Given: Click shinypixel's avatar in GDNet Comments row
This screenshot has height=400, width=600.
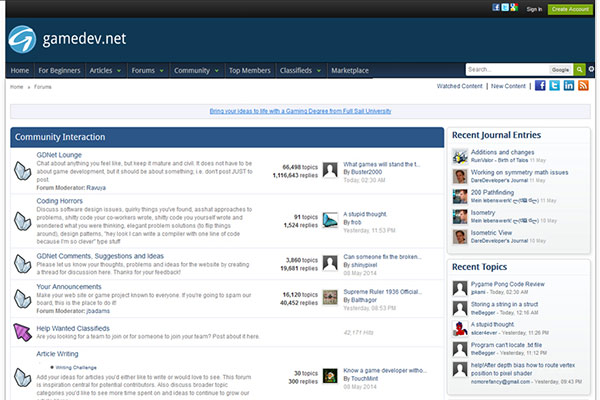Looking at the screenshot, I should pos(330,263).
